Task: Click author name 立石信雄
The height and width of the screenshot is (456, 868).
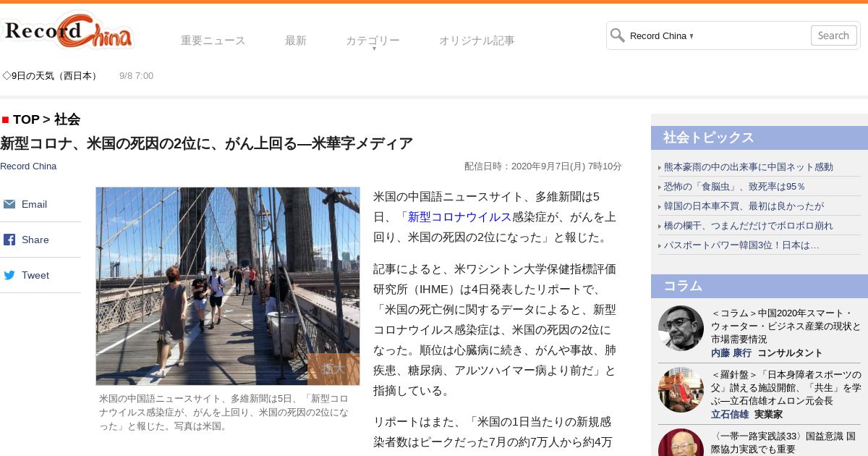Action: pos(730,414)
